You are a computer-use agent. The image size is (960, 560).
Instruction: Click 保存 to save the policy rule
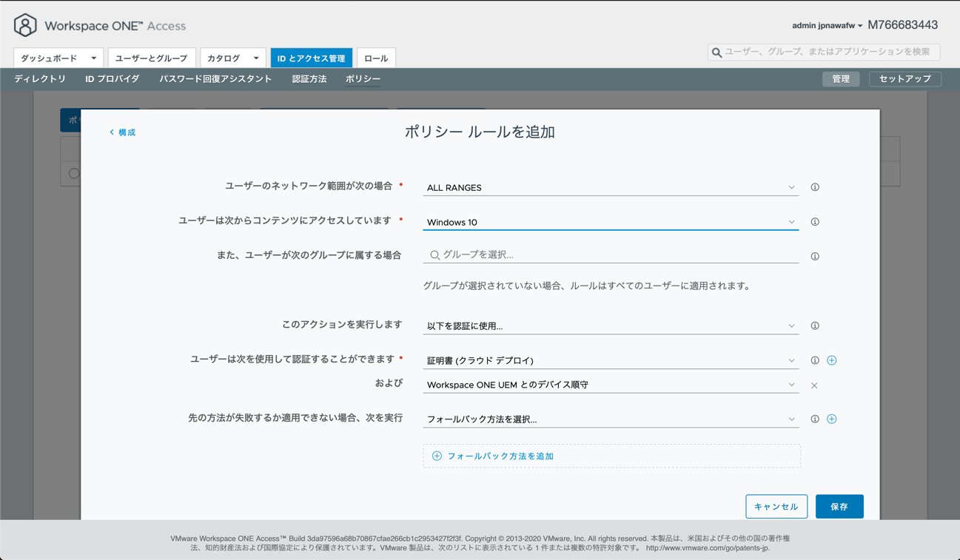click(x=839, y=507)
